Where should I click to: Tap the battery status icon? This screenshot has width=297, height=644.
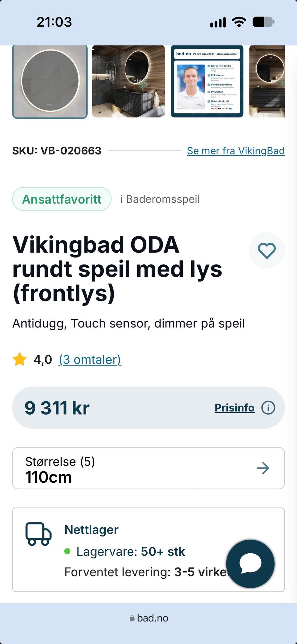[x=264, y=22]
